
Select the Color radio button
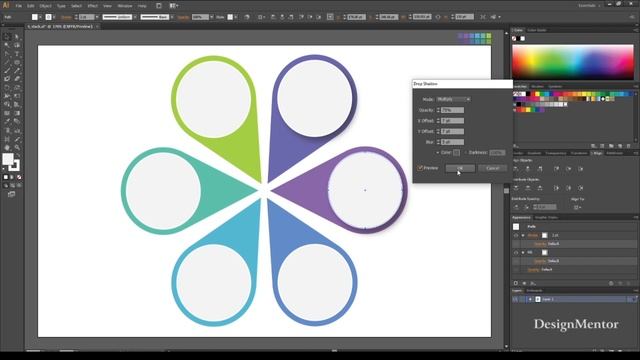[x=438, y=153]
